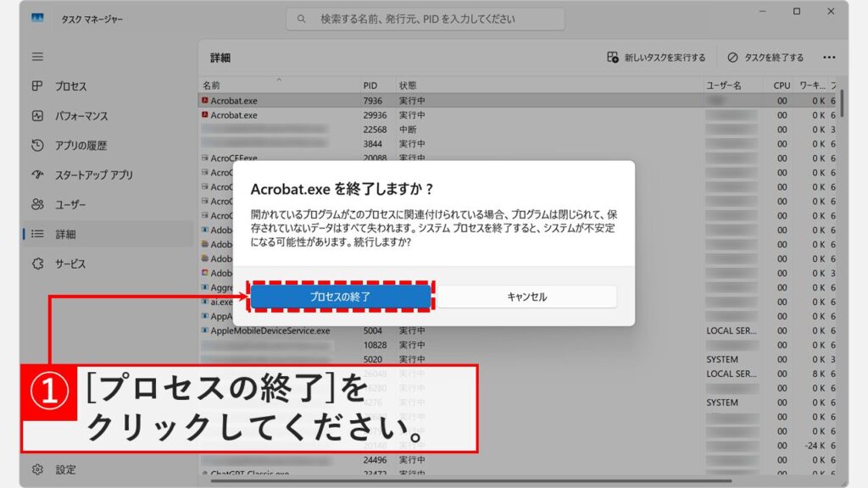Click Acrobat icon of PID 7936 row
The image size is (868, 488).
pyautogui.click(x=205, y=100)
